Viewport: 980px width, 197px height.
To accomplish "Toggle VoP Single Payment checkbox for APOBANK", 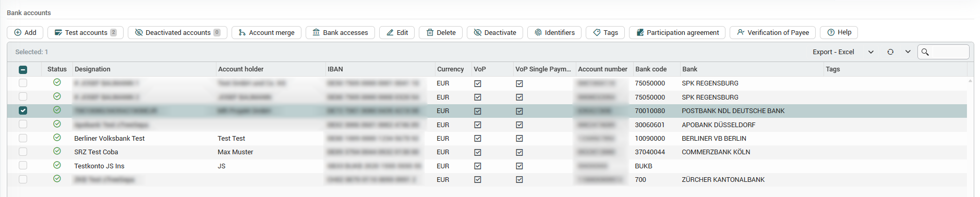I will point(519,125).
